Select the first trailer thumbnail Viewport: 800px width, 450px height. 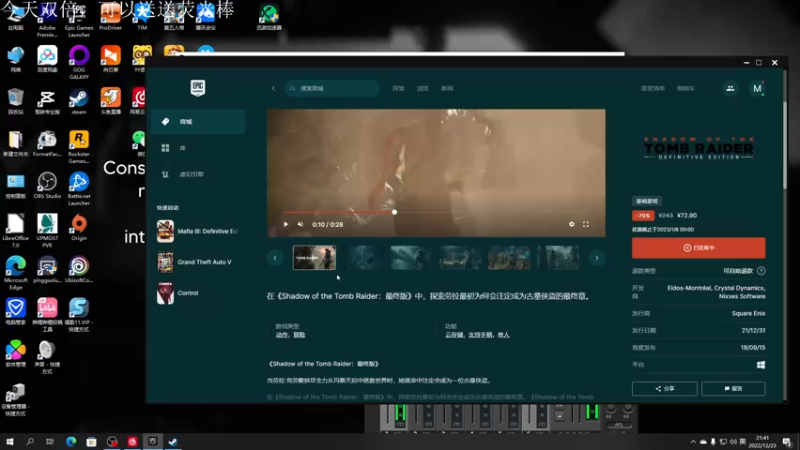click(x=314, y=258)
